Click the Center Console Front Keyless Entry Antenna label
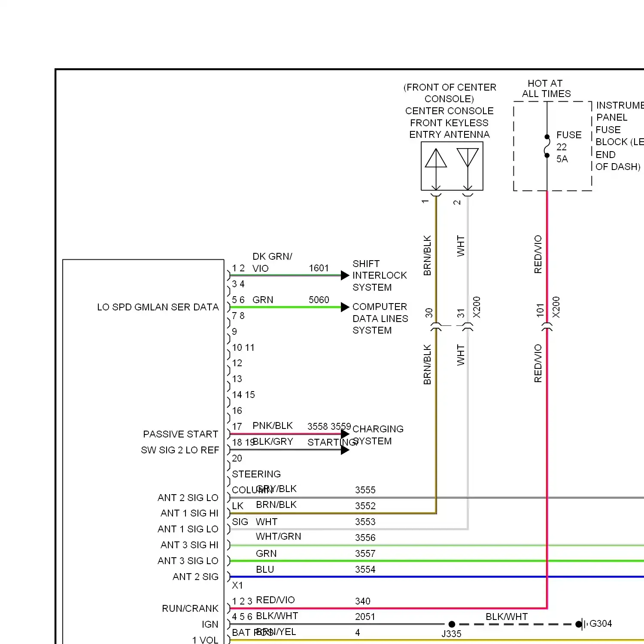 coord(450,123)
